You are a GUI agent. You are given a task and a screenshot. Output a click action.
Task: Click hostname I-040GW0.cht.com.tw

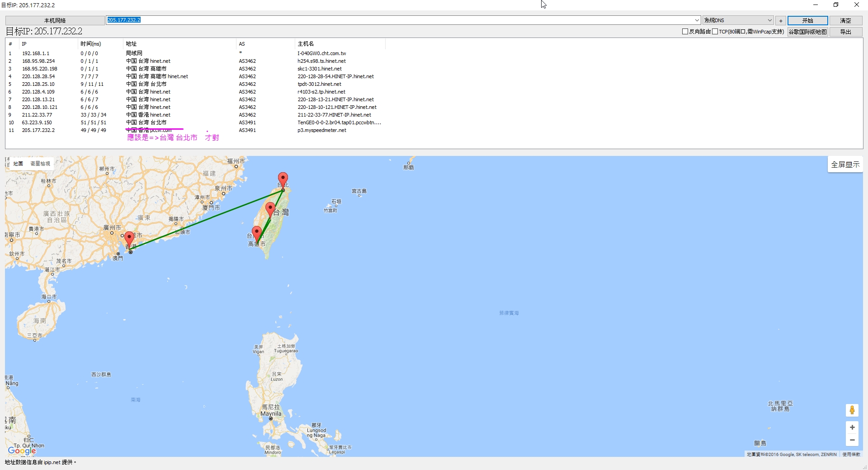point(322,53)
